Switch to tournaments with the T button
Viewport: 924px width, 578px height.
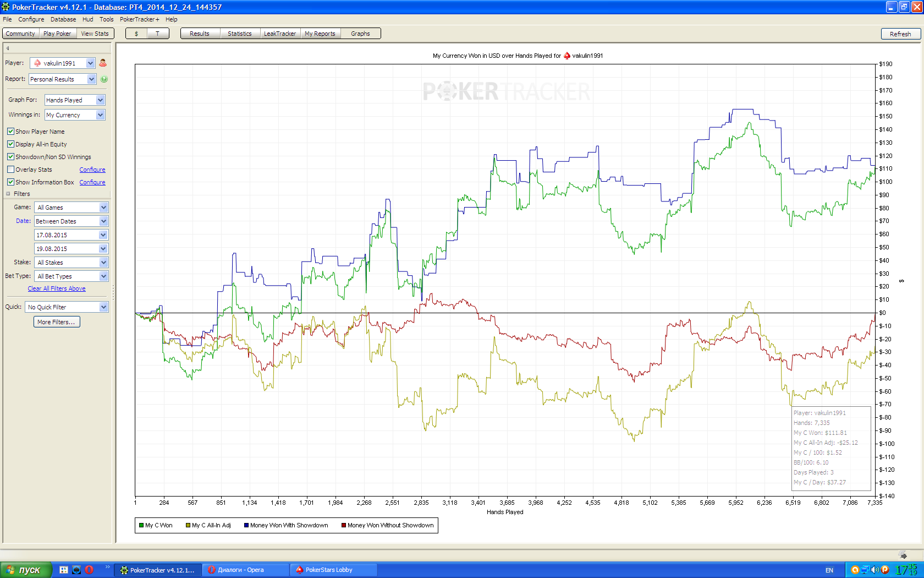(x=157, y=34)
